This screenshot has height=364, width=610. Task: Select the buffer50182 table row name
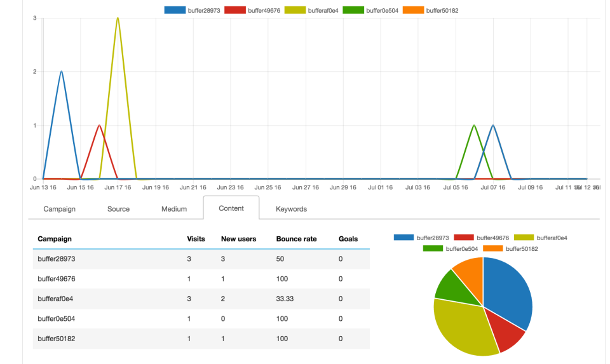(57, 339)
